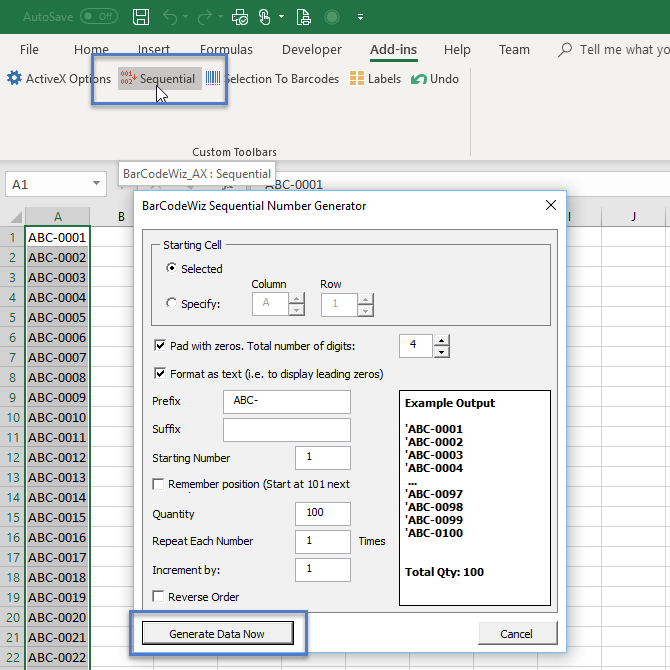Image resolution: width=670 pixels, height=670 pixels.
Task: Click into the Suffix text field
Action: (286, 430)
